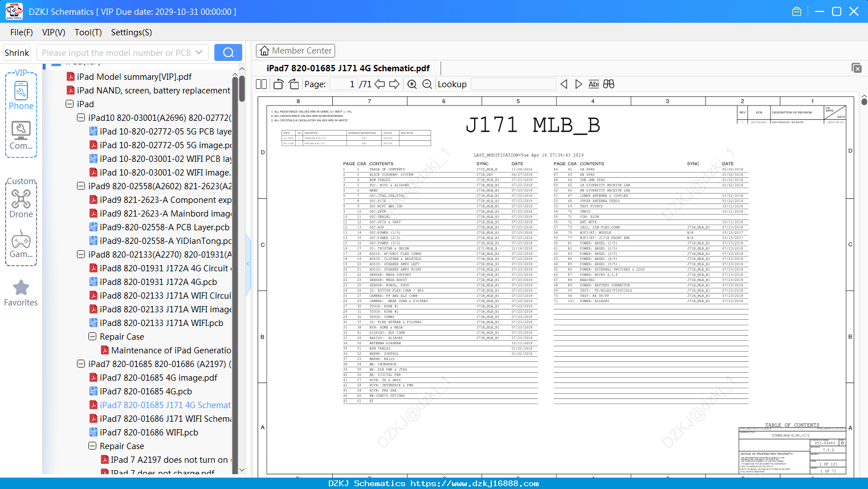Open iPad 10-820-02772-05 5G PCB layer file

tap(160, 132)
